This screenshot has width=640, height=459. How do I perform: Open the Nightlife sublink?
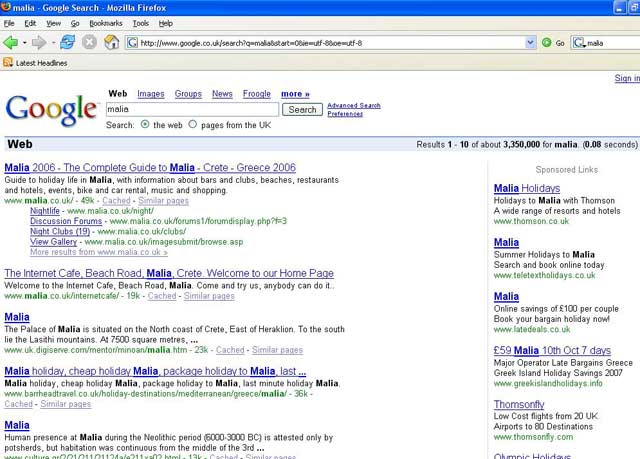(x=45, y=211)
